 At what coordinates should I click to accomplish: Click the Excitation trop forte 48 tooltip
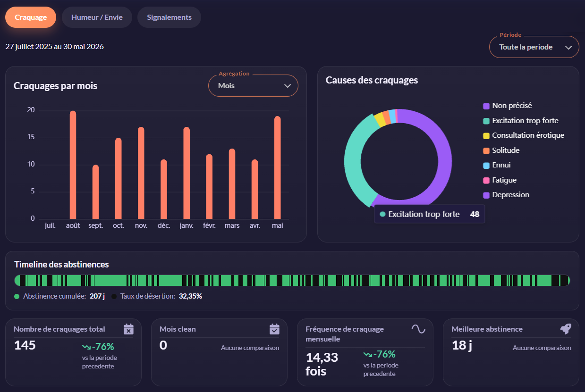point(429,214)
